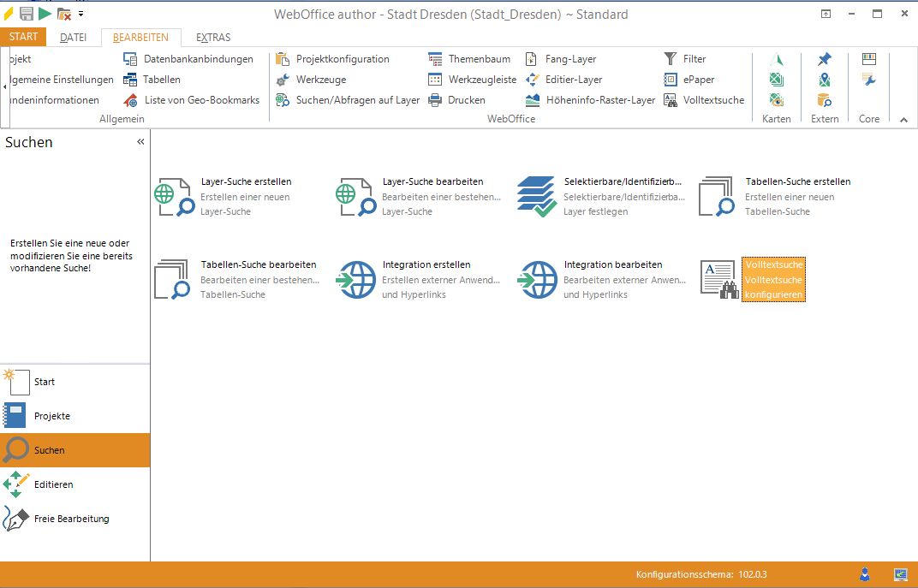Open the quick access toolbar customize dropdown

click(81, 14)
